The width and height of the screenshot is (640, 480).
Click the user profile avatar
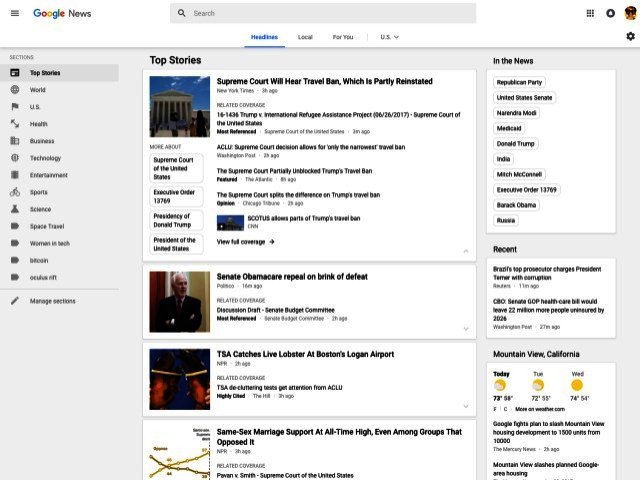pyautogui.click(x=630, y=13)
